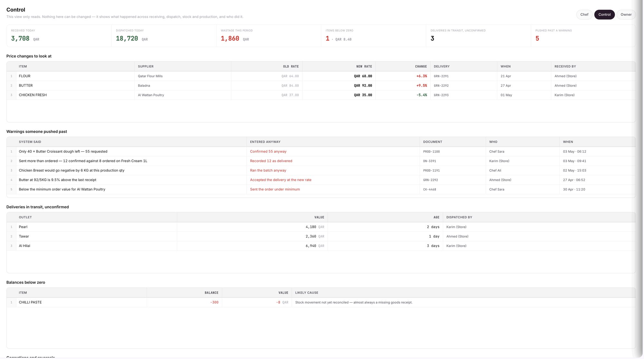
Task: Click supplier Qatar Flour Mills
Action: pyautogui.click(x=150, y=76)
